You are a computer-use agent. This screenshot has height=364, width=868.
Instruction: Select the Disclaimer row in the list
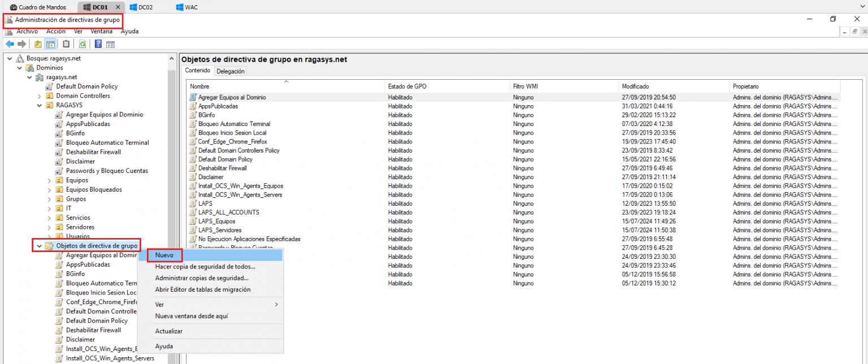pos(514,177)
